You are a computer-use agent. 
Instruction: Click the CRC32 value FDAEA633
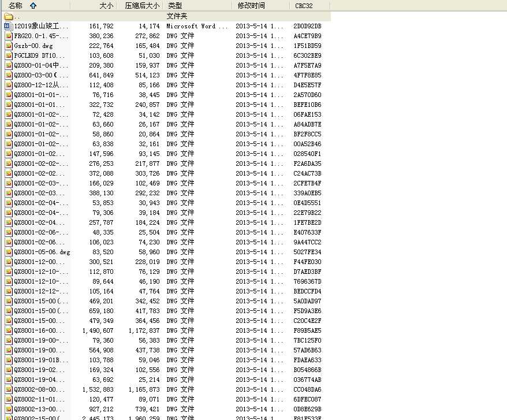click(x=307, y=360)
